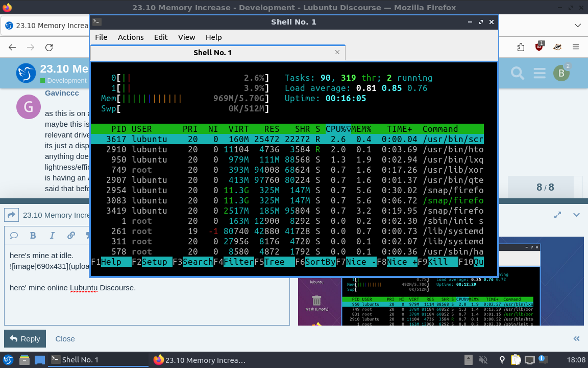588x368 pixels.
Task: Sort htop by the CPU% column header
Action: pos(338,129)
